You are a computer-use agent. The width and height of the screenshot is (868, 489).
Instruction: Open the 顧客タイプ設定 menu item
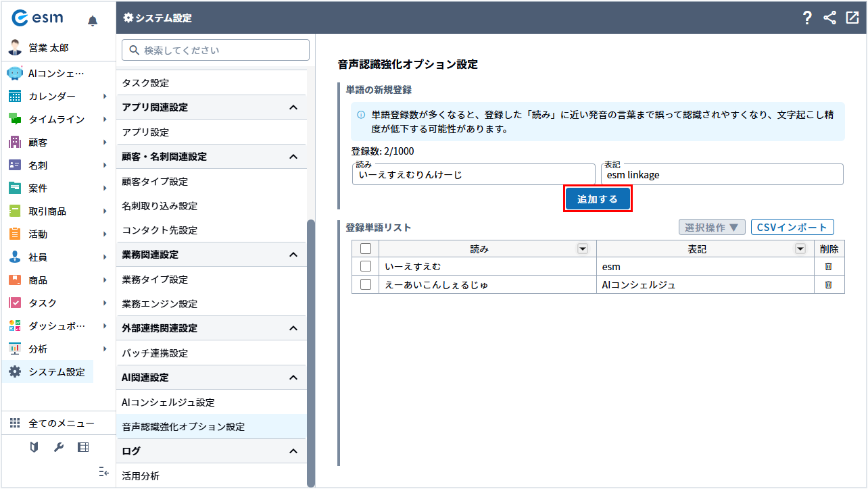[155, 182]
